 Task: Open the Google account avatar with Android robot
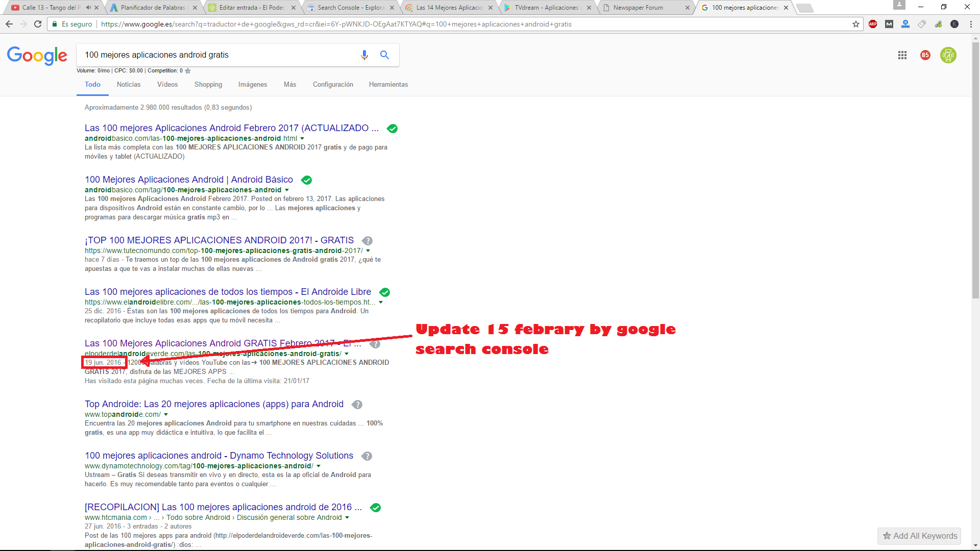pos(948,55)
